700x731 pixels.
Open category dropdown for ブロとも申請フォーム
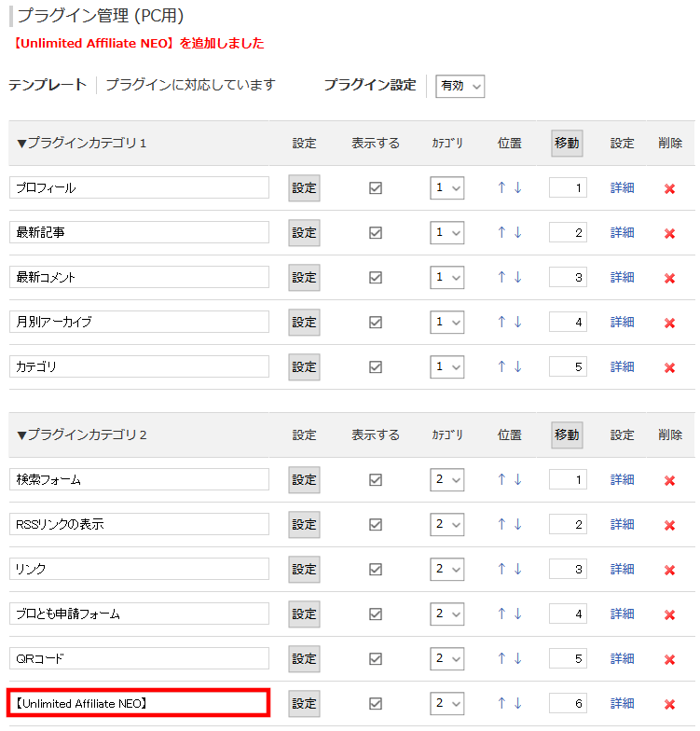[447, 614]
